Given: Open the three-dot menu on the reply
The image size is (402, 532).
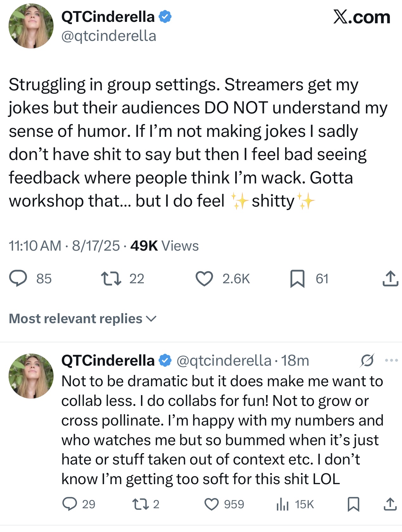Looking at the screenshot, I should tap(391, 360).
